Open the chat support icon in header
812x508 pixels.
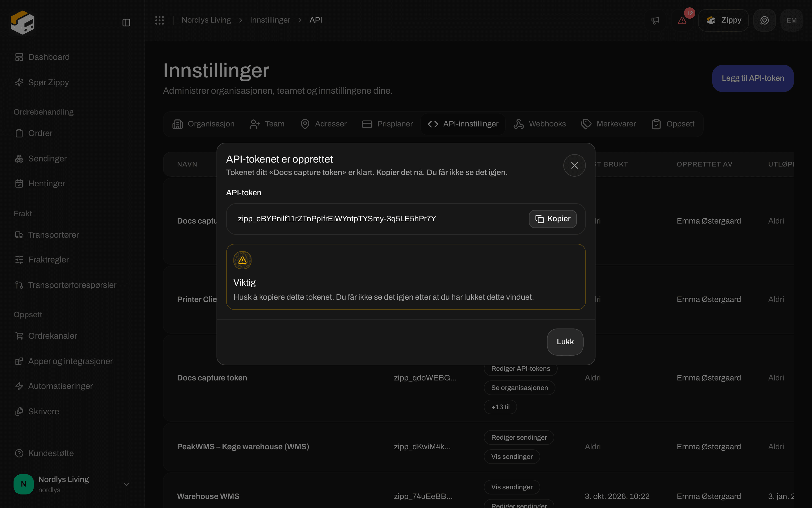click(x=764, y=20)
